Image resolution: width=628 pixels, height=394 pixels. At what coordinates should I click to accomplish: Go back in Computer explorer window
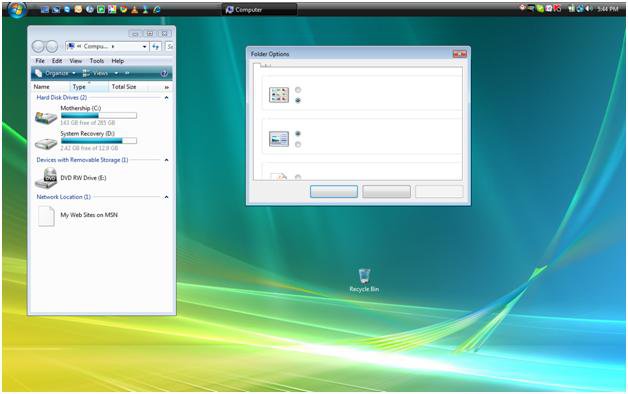38,46
